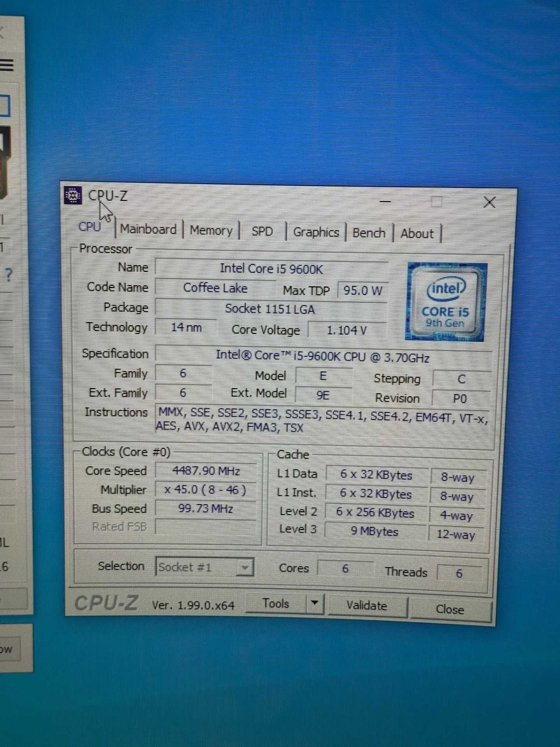The height and width of the screenshot is (747, 560).
Task: Click the Stepping C value
Action: click(461, 379)
